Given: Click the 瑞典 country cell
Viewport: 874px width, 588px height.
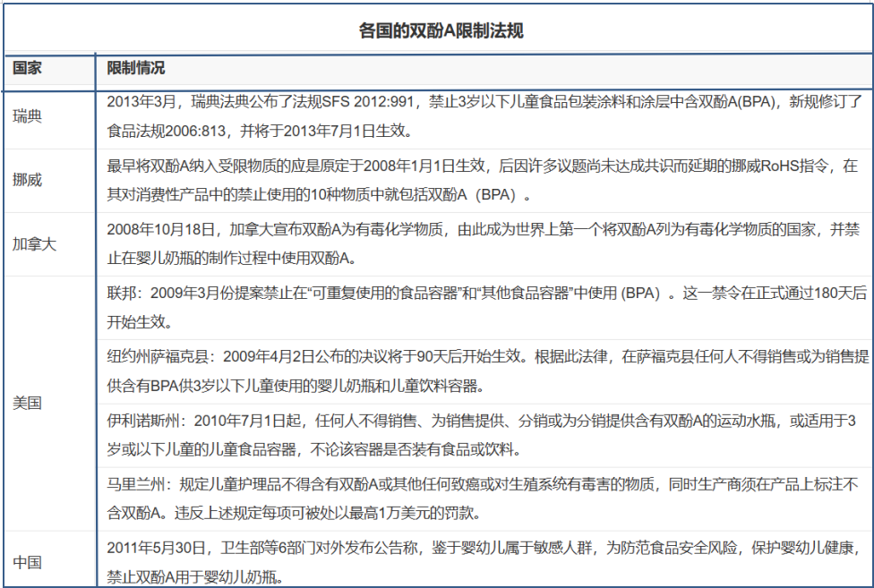Looking at the screenshot, I should click(28, 116).
